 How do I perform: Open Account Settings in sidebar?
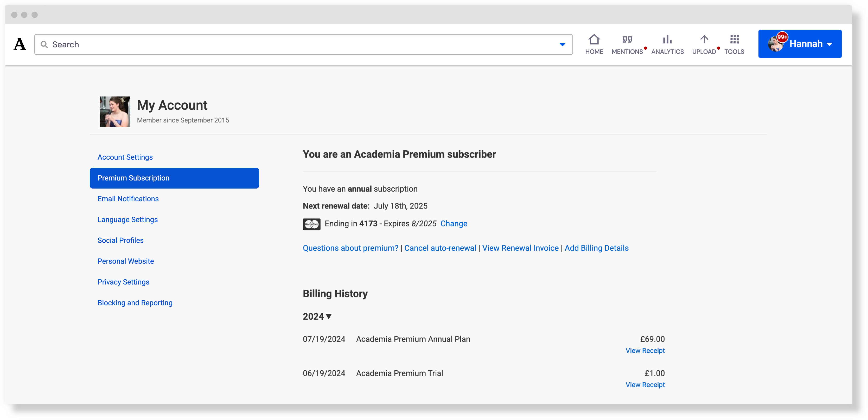point(125,157)
